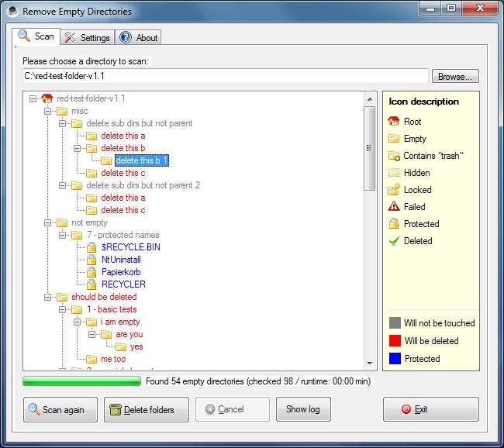Viewport: 504px width, 448px height.
Task: Collapse the 'misc' folder node
Action: (x=47, y=111)
